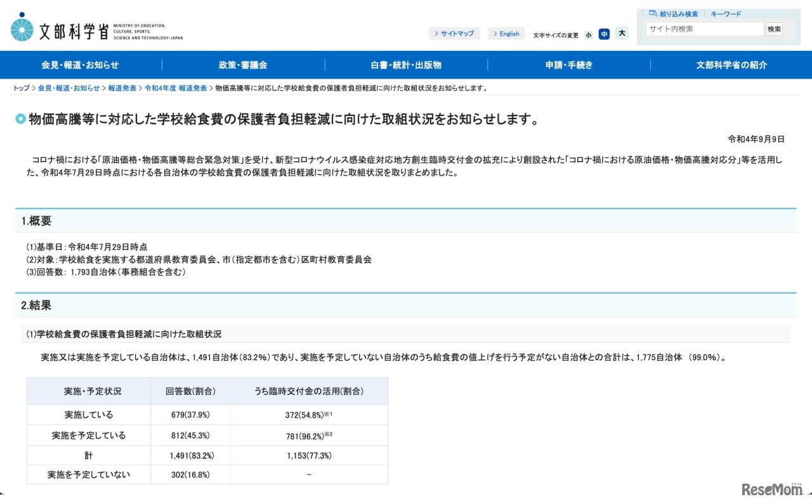The width and height of the screenshot is (812, 504).
Task: Set text size to large (大)
Action: [622, 34]
